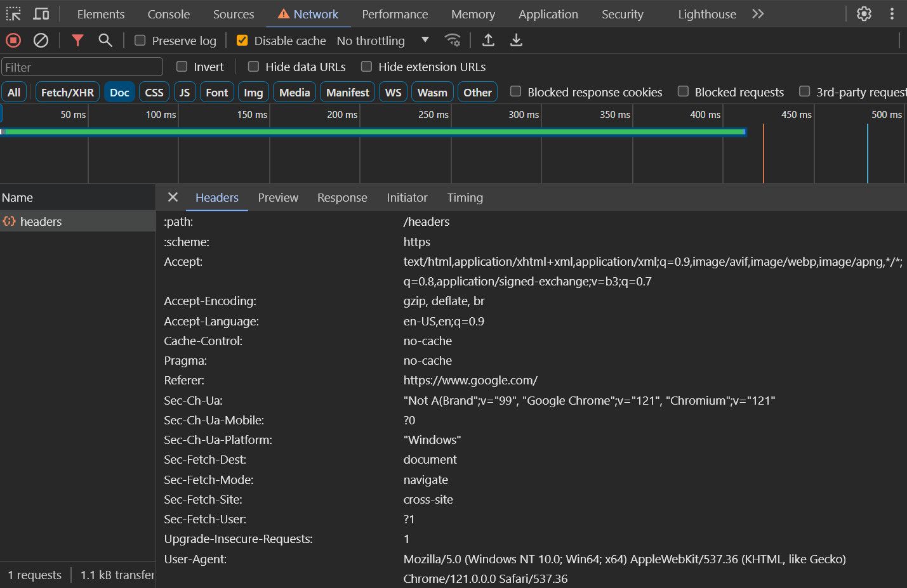The width and height of the screenshot is (907, 588).
Task: Select the inspect element picker icon
Action: click(x=13, y=14)
